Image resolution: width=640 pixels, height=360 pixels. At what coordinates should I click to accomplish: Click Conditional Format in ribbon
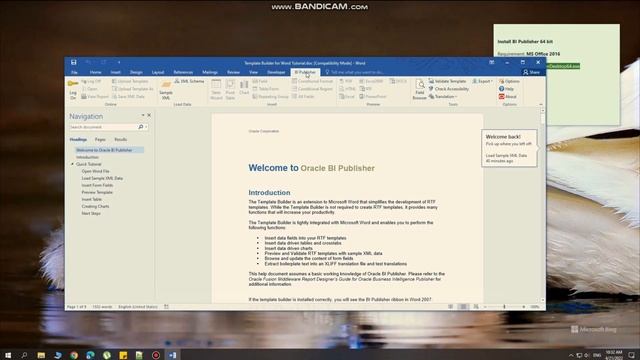pyautogui.click(x=312, y=81)
